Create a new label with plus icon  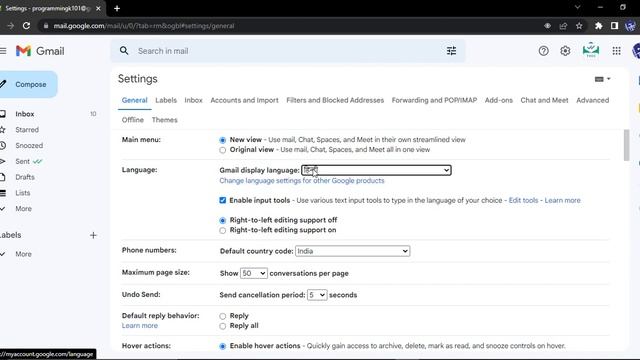(x=93, y=235)
